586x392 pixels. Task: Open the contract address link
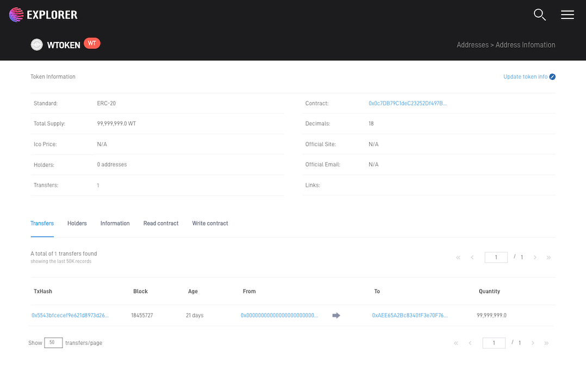point(408,103)
